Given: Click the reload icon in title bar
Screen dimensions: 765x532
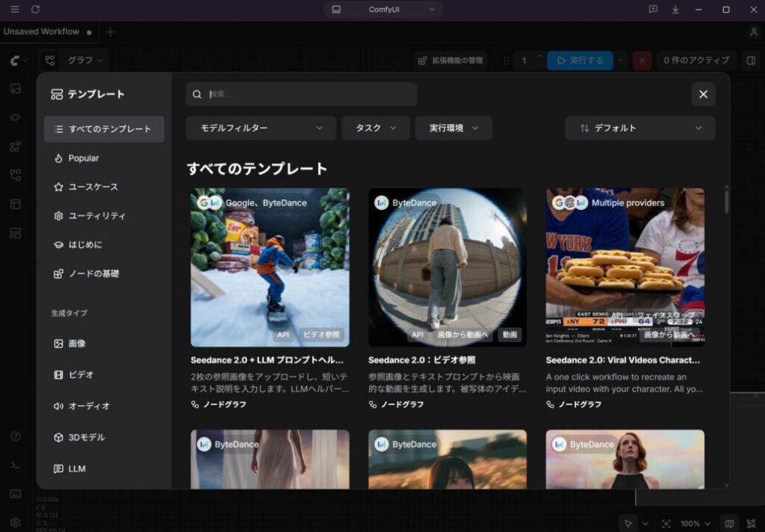Looking at the screenshot, I should click(36, 9).
